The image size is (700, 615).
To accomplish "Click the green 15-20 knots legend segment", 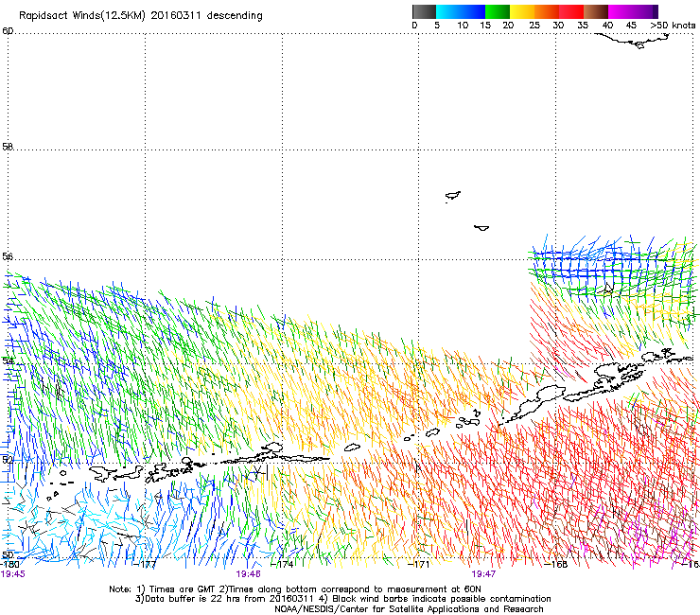I will (498, 11).
